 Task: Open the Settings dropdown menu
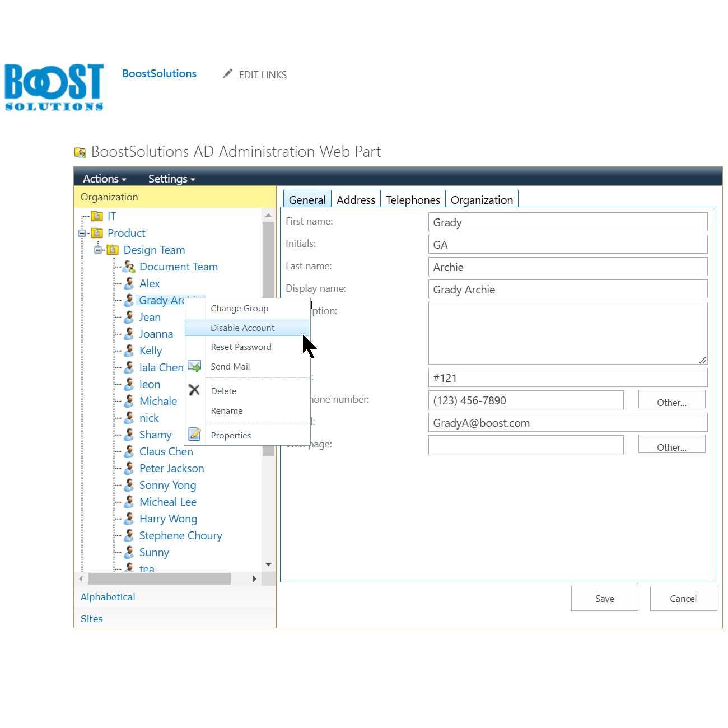pos(171,179)
